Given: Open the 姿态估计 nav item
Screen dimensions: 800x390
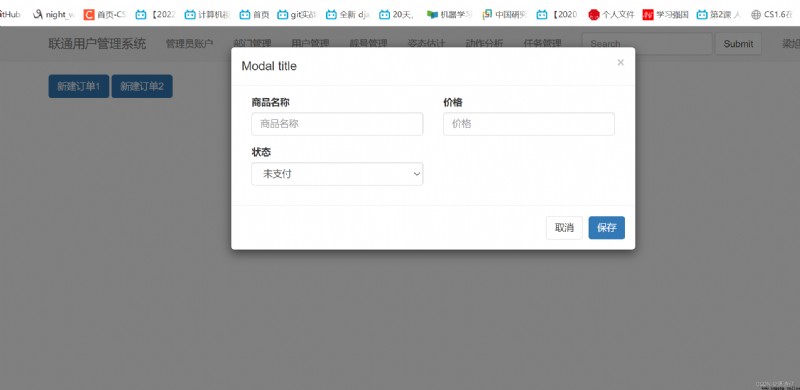Looking at the screenshot, I should coord(427,43).
